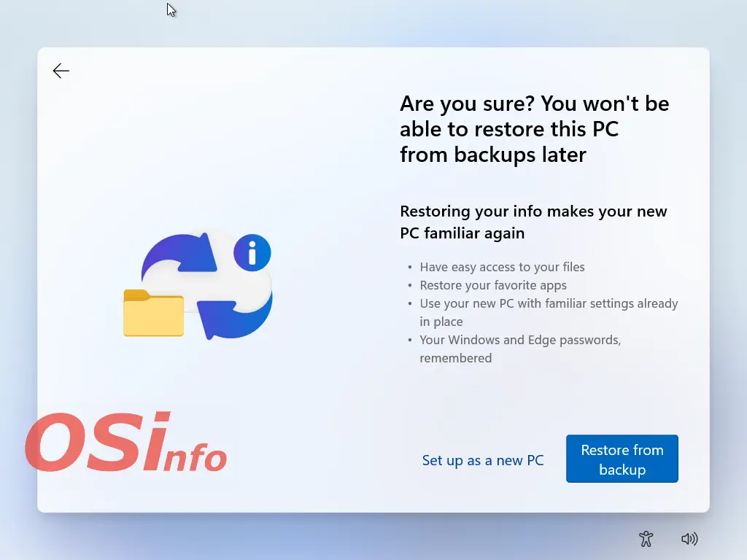This screenshot has width=747, height=560.
Task: Click 'Have easy access to your files' bullet
Action: click(502, 267)
